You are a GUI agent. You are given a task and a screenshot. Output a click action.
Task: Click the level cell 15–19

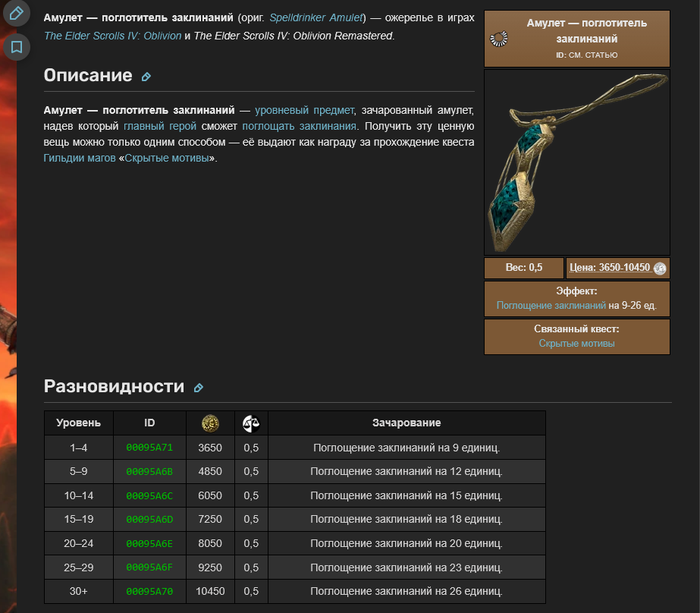(79, 519)
